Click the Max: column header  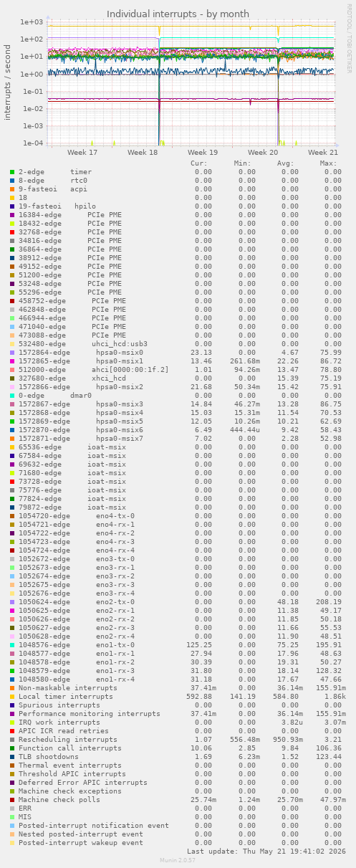[x=330, y=163]
